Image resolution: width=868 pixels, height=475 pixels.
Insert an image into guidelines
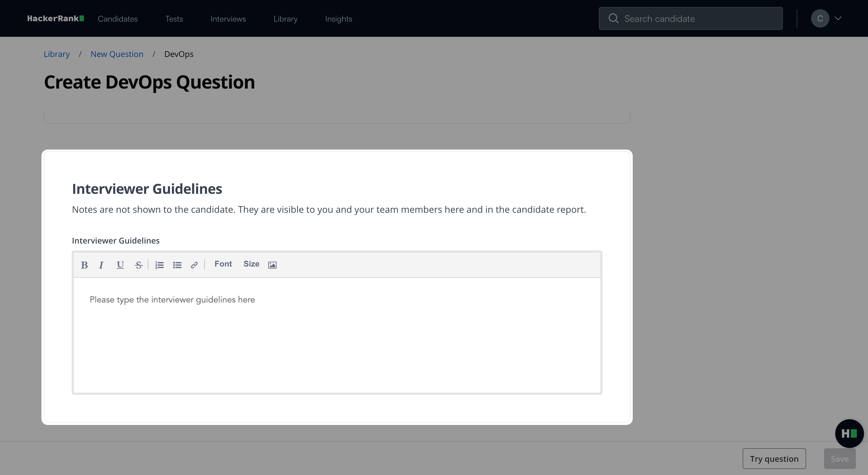click(x=272, y=265)
